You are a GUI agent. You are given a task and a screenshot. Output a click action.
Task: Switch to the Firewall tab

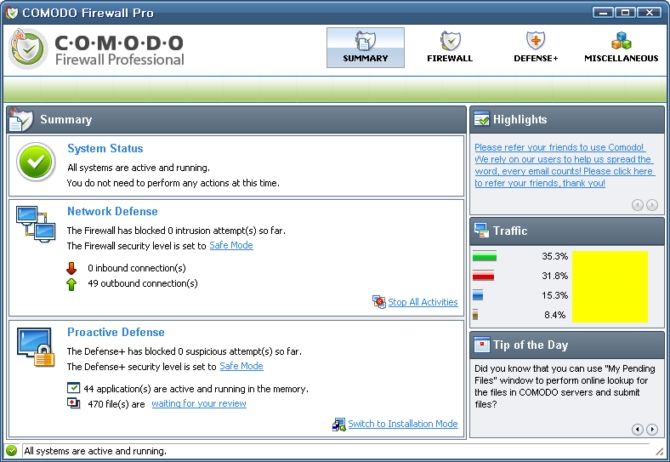pos(450,47)
